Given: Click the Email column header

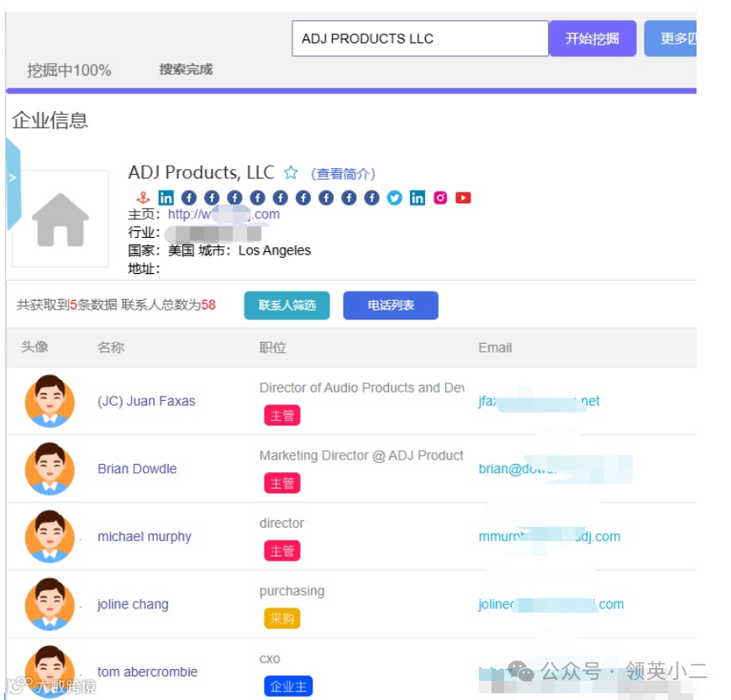Looking at the screenshot, I should [x=495, y=347].
